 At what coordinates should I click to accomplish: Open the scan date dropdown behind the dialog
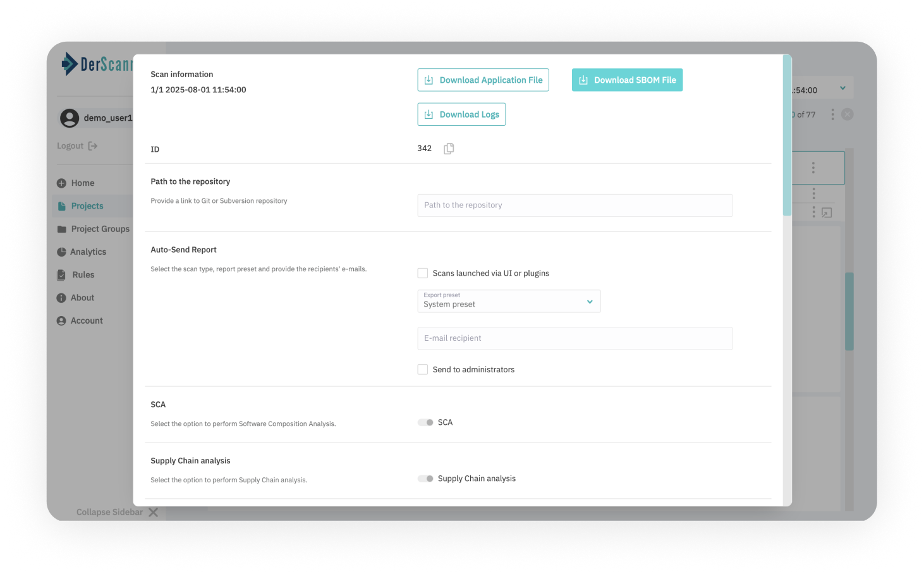(x=842, y=89)
